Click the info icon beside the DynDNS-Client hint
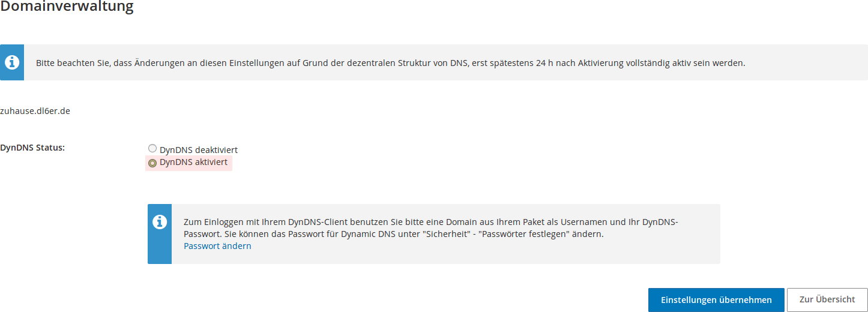This screenshot has height=312, width=868. click(160, 222)
